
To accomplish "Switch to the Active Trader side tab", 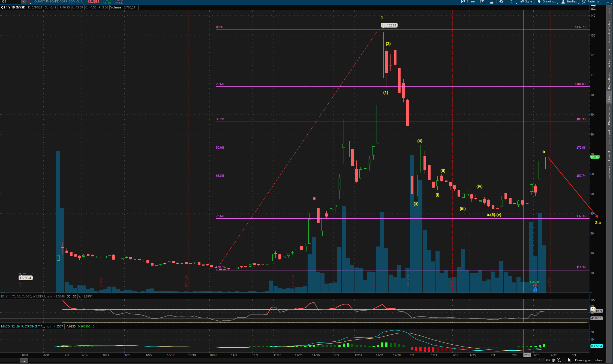I will (609, 58).
